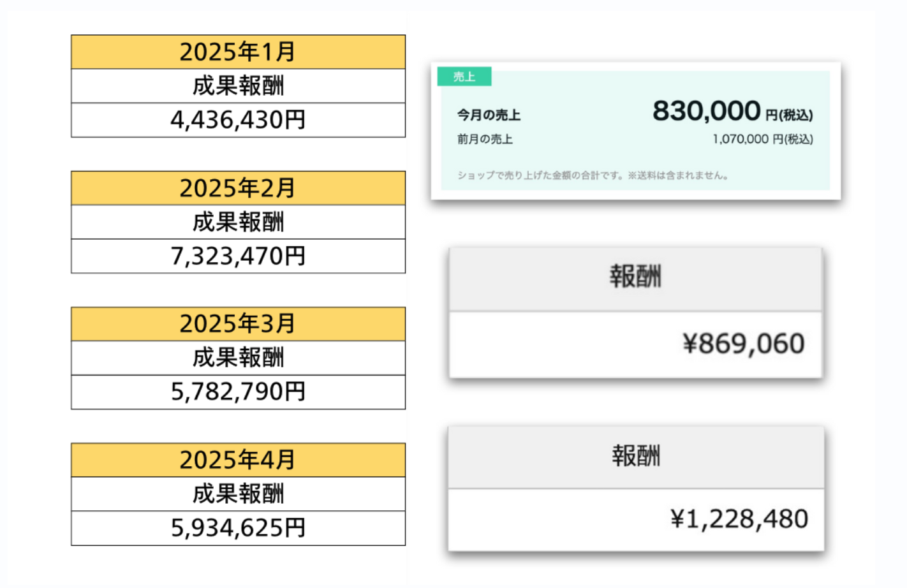Click the ショップで売り上げた金額 footnote text

[x=593, y=175]
